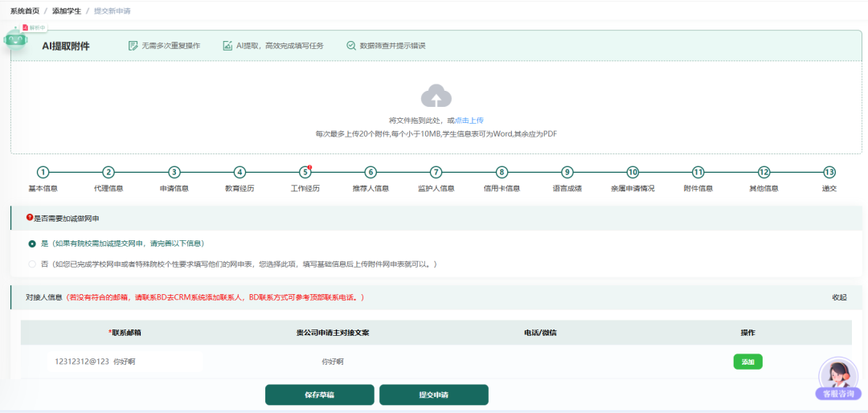The width and height of the screenshot is (868, 413).
Task: Click the cloud upload icon
Action: [x=436, y=96]
